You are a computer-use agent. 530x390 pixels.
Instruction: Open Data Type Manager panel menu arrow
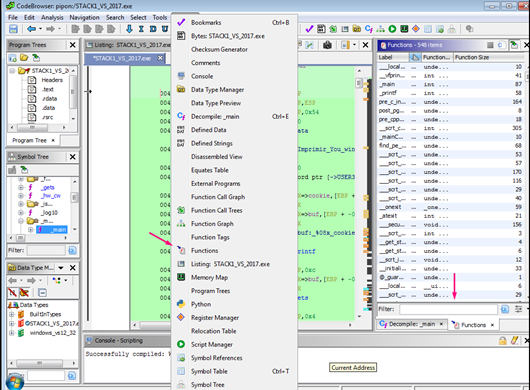[x=61, y=268]
